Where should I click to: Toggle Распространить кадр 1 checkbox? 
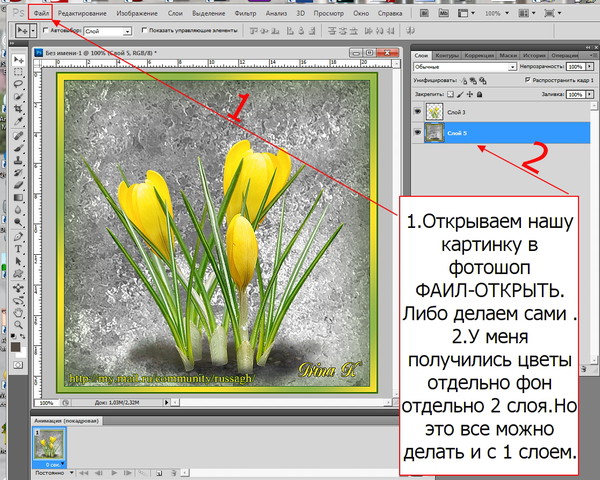coord(528,80)
